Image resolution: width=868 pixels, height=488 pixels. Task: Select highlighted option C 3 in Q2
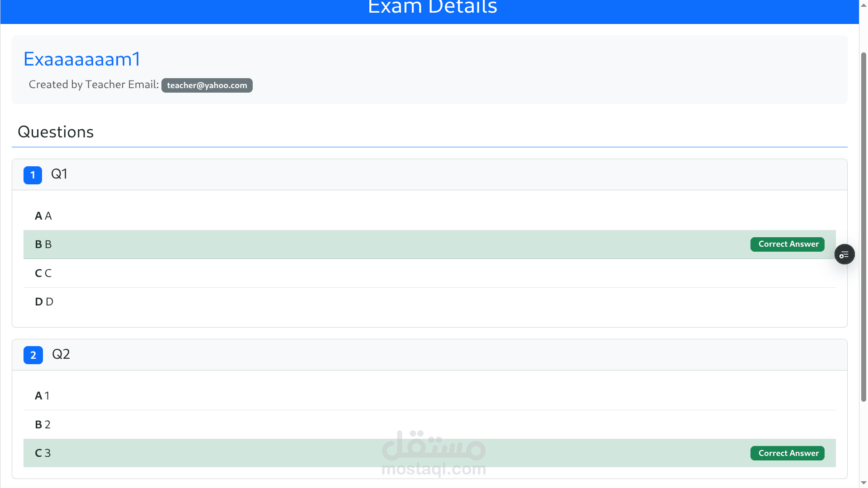pyautogui.click(x=42, y=453)
